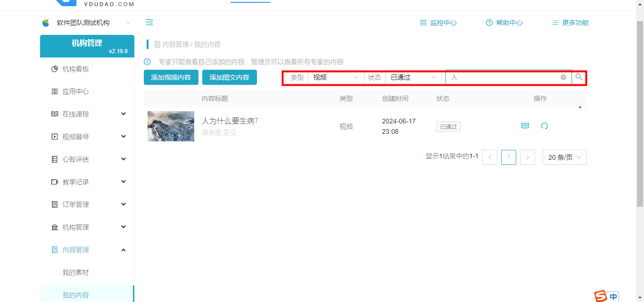Click the search keyword input field
This screenshot has height=302, width=644.
[x=508, y=77]
